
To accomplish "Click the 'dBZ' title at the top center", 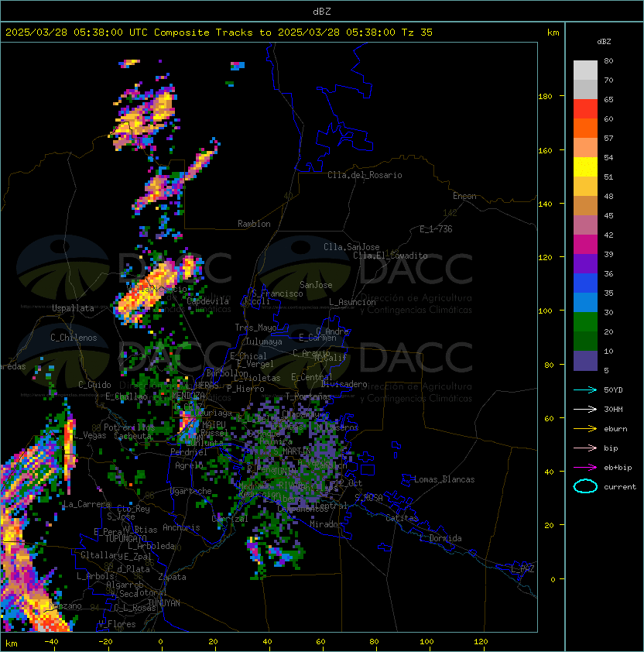I will [x=322, y=11].
